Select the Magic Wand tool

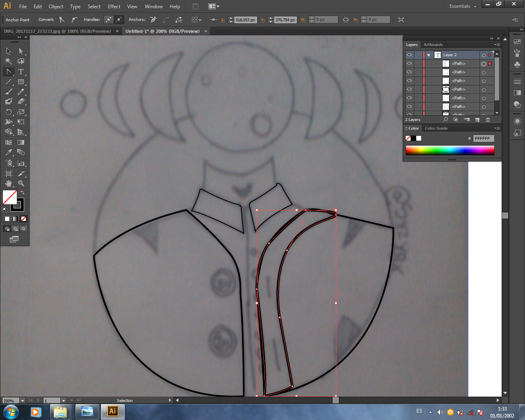pos(9,62)
